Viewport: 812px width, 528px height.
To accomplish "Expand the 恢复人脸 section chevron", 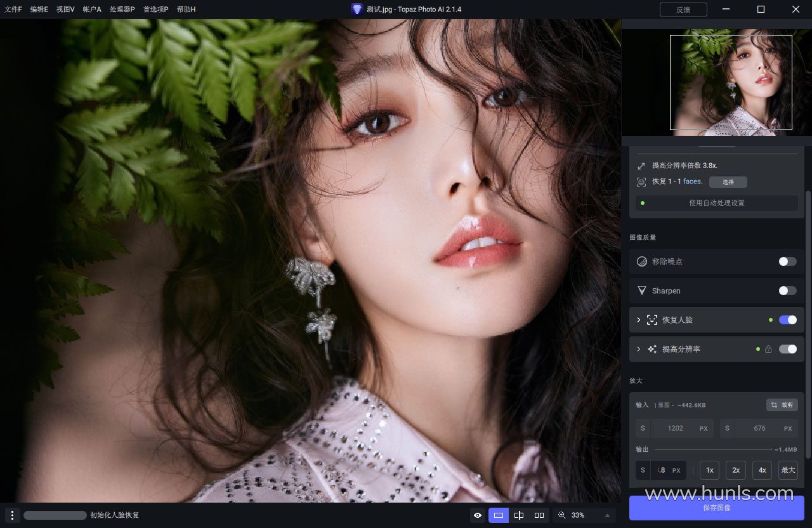I will [x=639, y=320].
